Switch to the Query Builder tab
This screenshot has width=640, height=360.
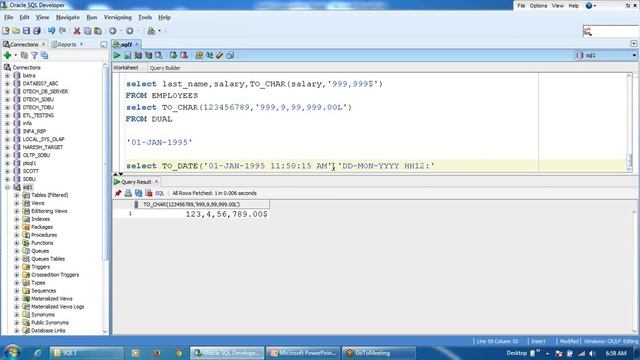[165, 68]
